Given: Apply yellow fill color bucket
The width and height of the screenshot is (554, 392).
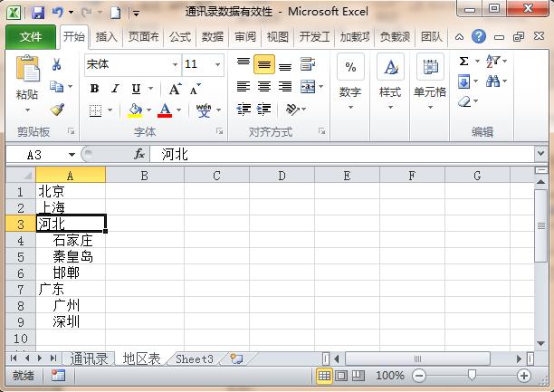Looking at the screenshot, I should click(135, 110).
